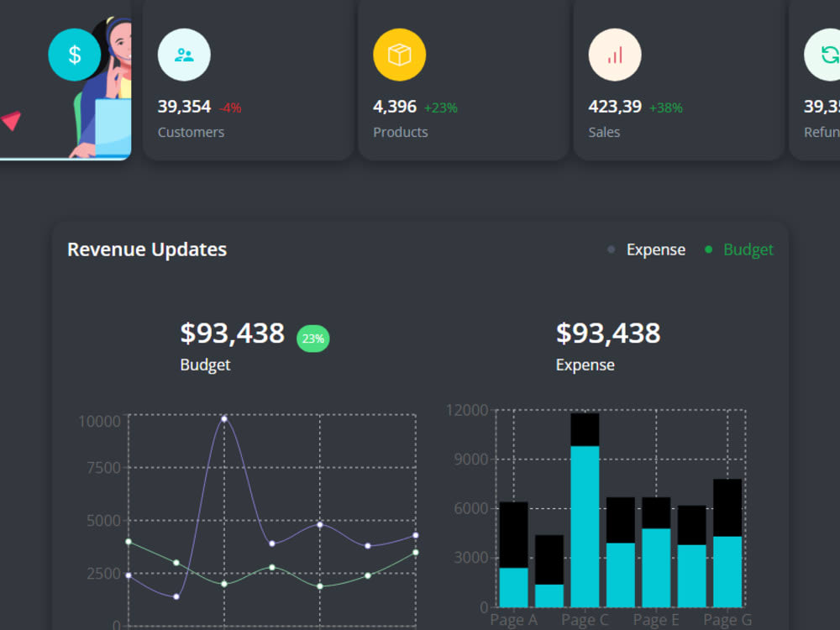
Task: Select the Expense section heading
Action: click(585, 365)
